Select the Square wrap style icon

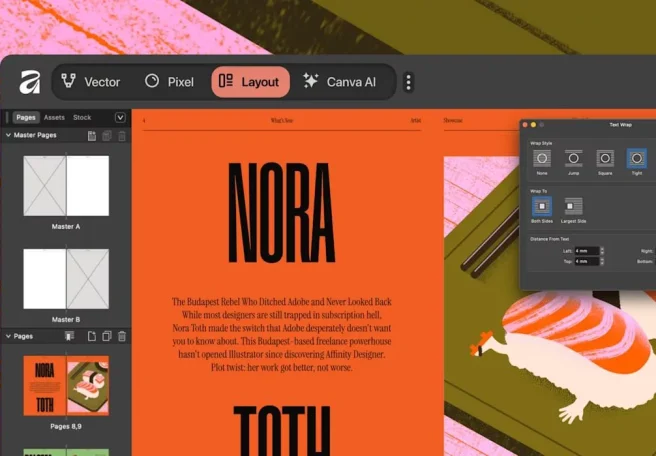(x=605, y=158)
